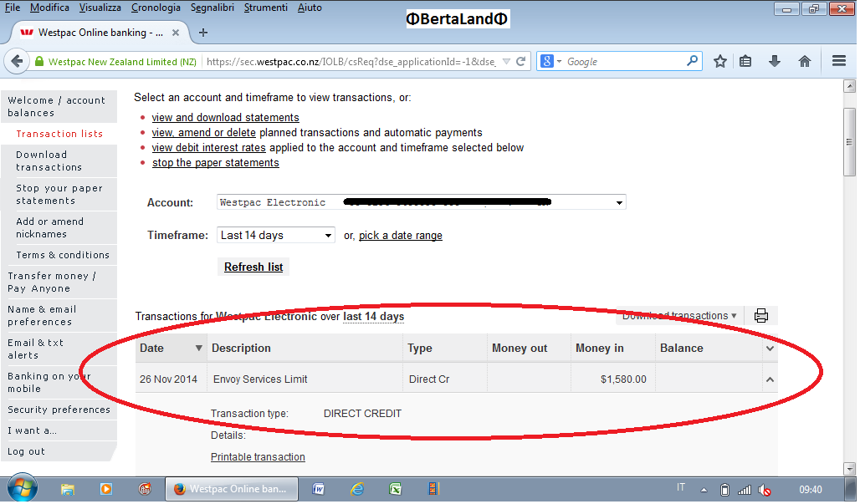Open the Account dropdown list
Viewport: 860px width, 504px height.
pyautogui.click(x=422, y=203)
